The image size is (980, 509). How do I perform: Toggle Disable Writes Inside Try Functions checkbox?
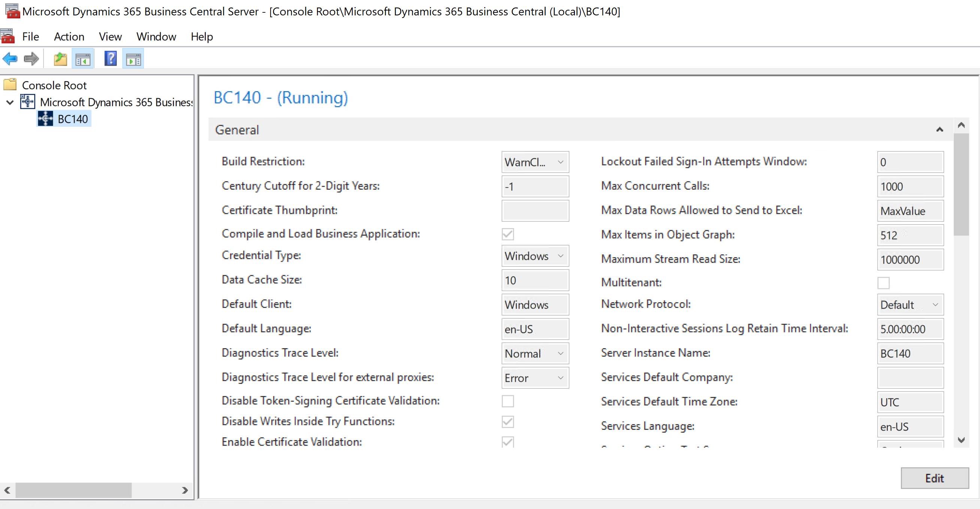point(508,422)
